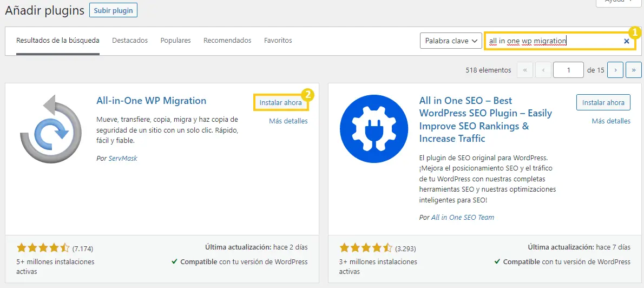The width and height of the screenshot is (644, 288).
Task: Click the Subir plugin button
Action: tap(113, 11)
